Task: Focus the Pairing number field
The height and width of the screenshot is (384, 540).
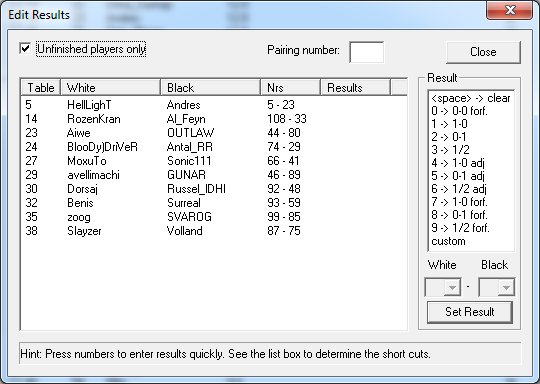Action: click(366, 52)
